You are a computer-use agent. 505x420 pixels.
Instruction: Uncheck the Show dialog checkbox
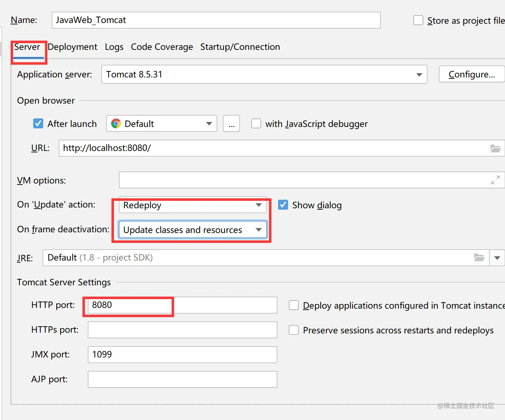(283, 205)
